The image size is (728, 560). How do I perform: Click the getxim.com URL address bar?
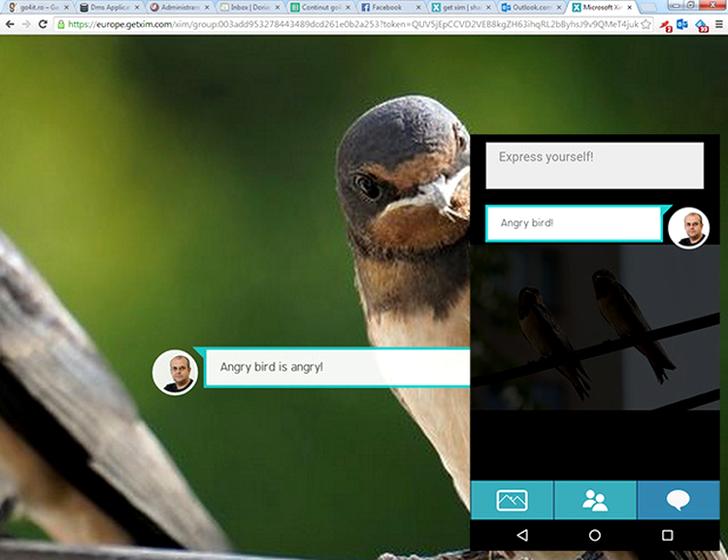pos(353,24)
